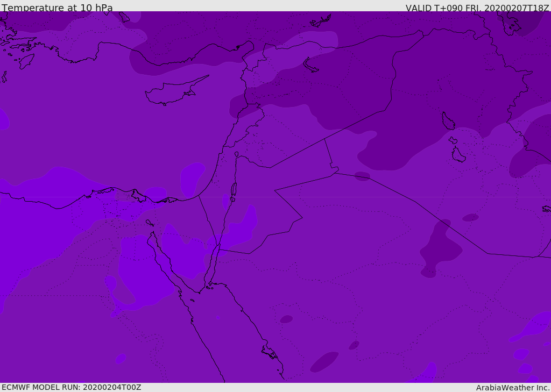Viewport: 551px width, 392px height.
Task: Click the Sea of Galilee outline
Action: (x=236, y=154)
